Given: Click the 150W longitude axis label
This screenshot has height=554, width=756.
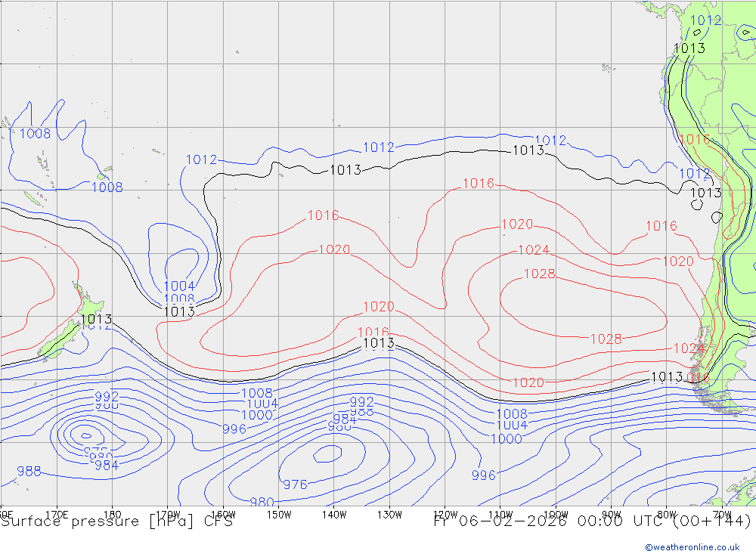Looking at the screenshot, I should pos(278,515).
